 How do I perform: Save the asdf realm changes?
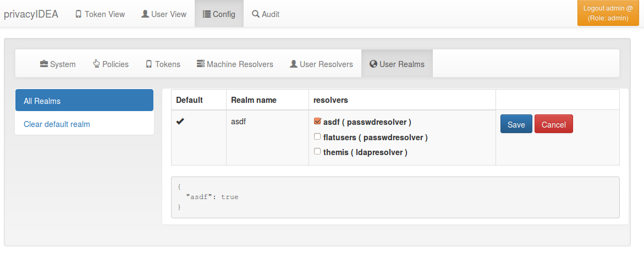(516, 124)
